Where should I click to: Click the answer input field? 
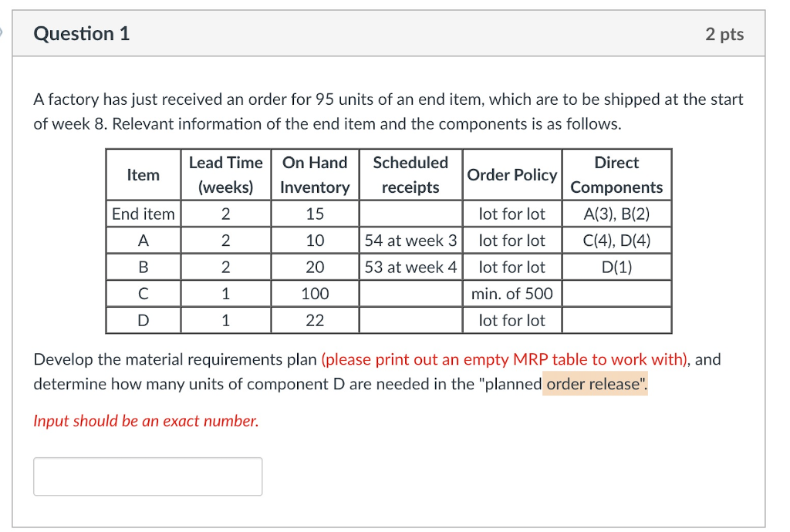point(147,476)
